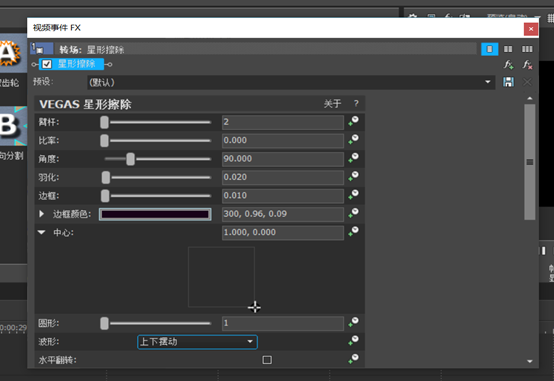Click the 臂杆 slider handle
This screenshot has width=554, height=381.
click(104, 122)
